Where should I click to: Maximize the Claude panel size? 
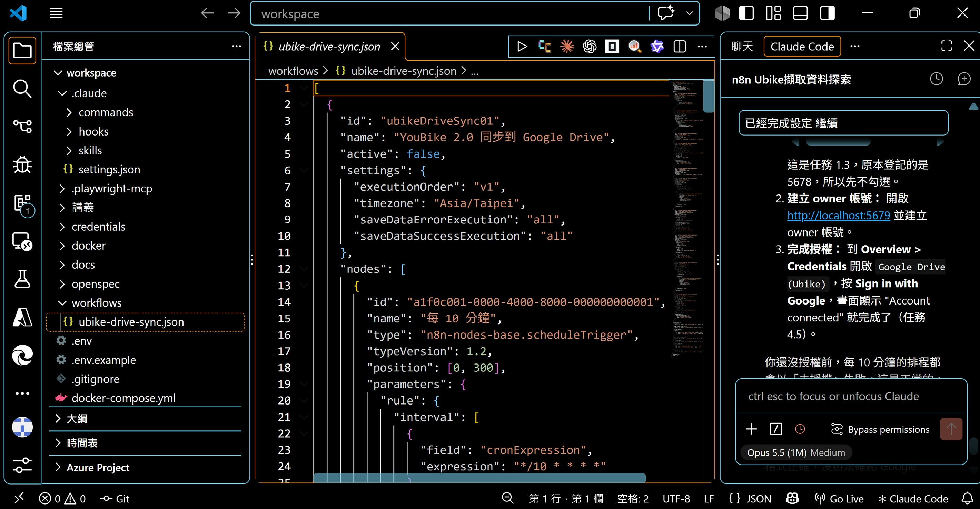click(947, 46)
